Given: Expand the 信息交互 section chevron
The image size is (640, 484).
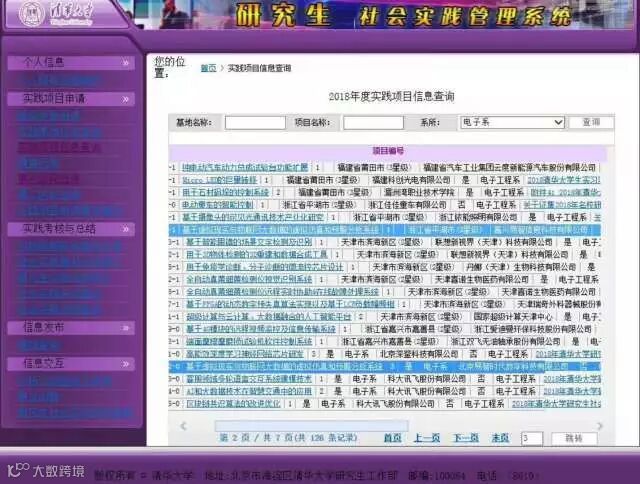Looking at the screenshot, I should coord(125,364).
